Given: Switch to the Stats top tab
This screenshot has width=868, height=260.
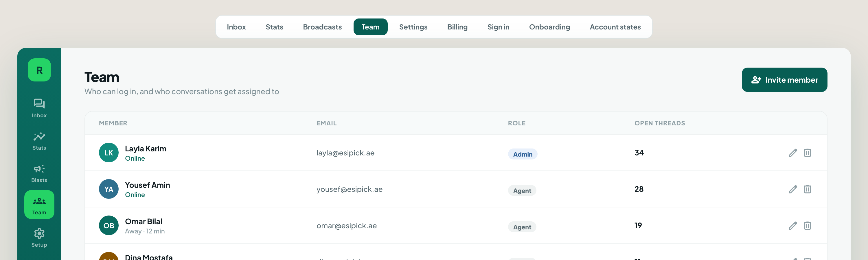Looking at the screenshot, I should [x=274, y=27].
